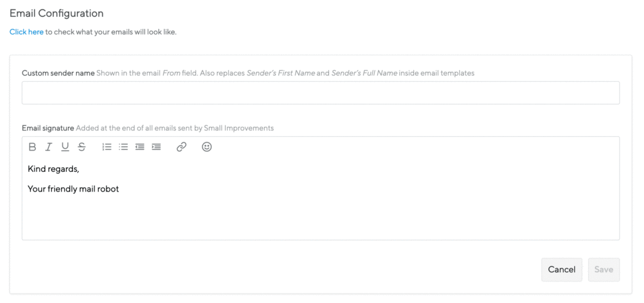Screen dimensions: 644x303
Task: Place cursor in 'Kind regards,' line
Action: click(53, 169)
